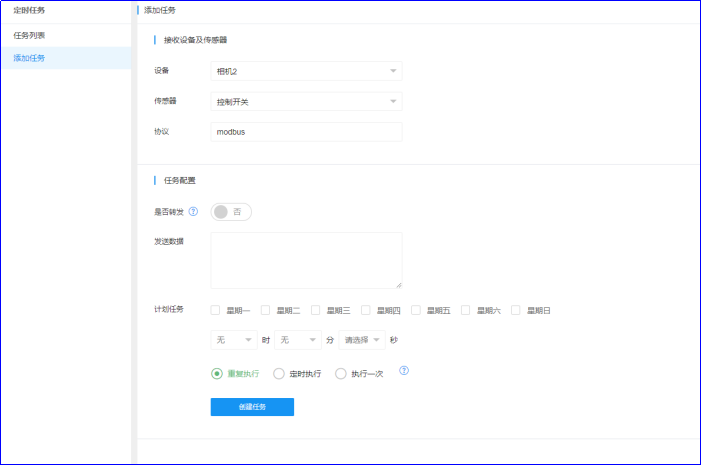Image resolution: width=702 pixels, height=466 pixels.
Task: Click the 接收设备及传感器 section title
Action: (x=195, y=40)
